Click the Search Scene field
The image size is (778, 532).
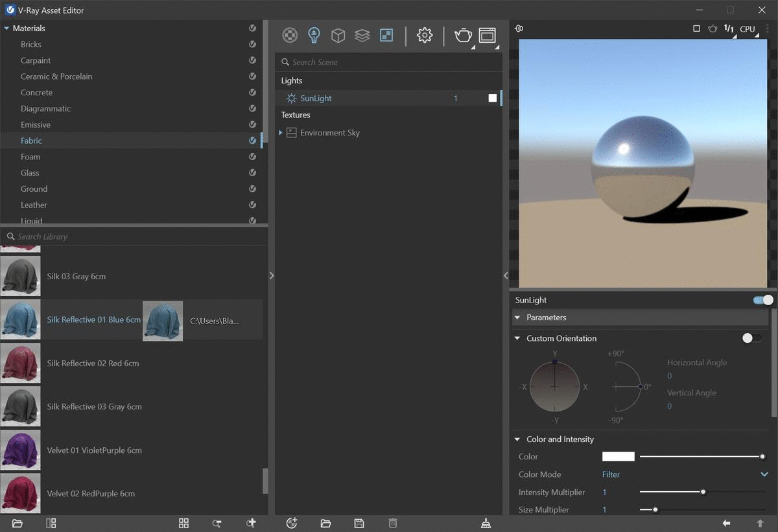pyautogui.click(x=388, y=62)
